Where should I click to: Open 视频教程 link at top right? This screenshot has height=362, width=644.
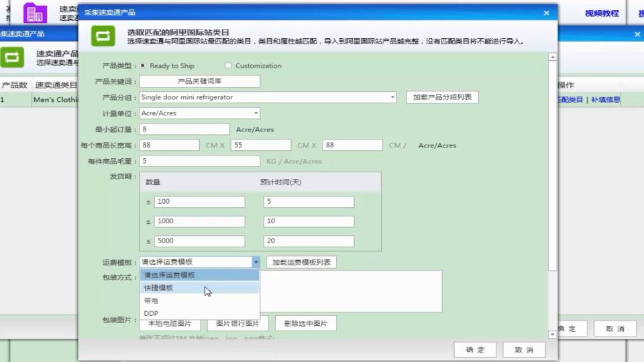click(x=602, y=13)
